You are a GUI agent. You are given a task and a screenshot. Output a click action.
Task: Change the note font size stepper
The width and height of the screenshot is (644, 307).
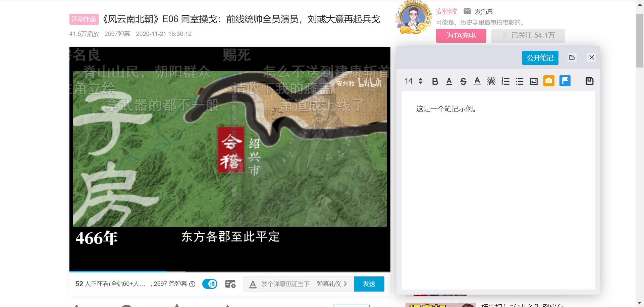click(x=421, y=81)
